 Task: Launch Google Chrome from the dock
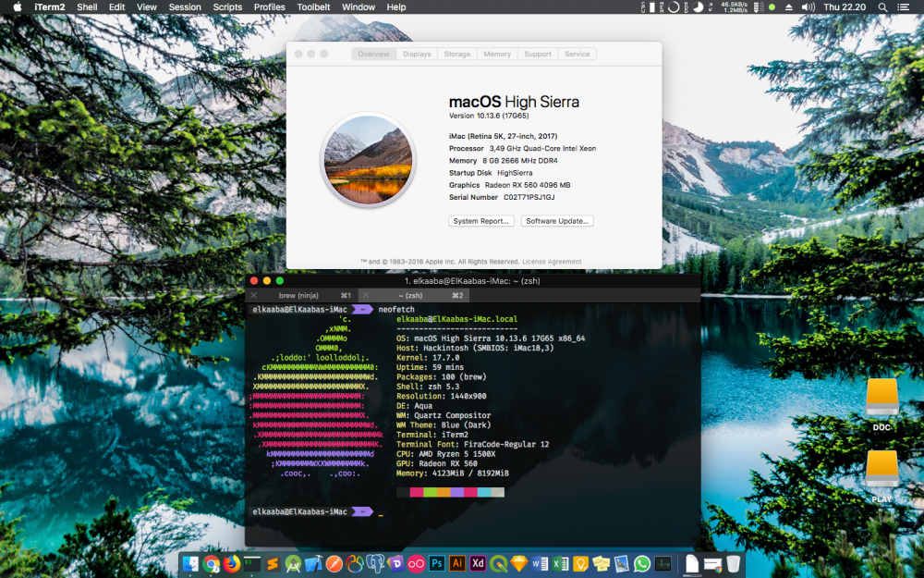(211, 564)
